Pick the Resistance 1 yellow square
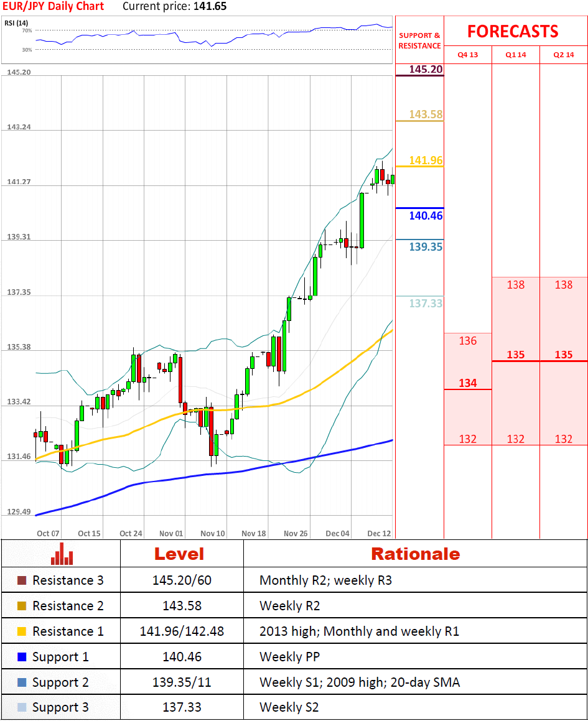The image size is (588, 721). [x=22, y=631]
